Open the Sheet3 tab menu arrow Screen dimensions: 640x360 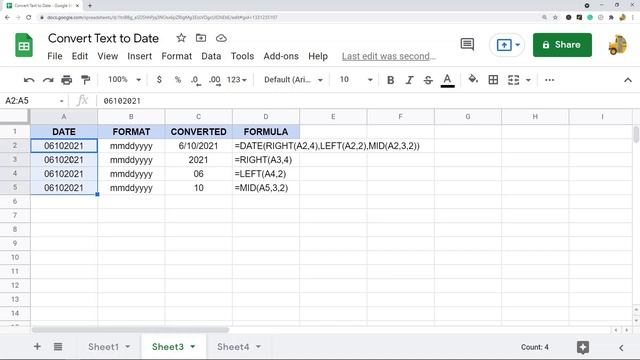[193, 347]
